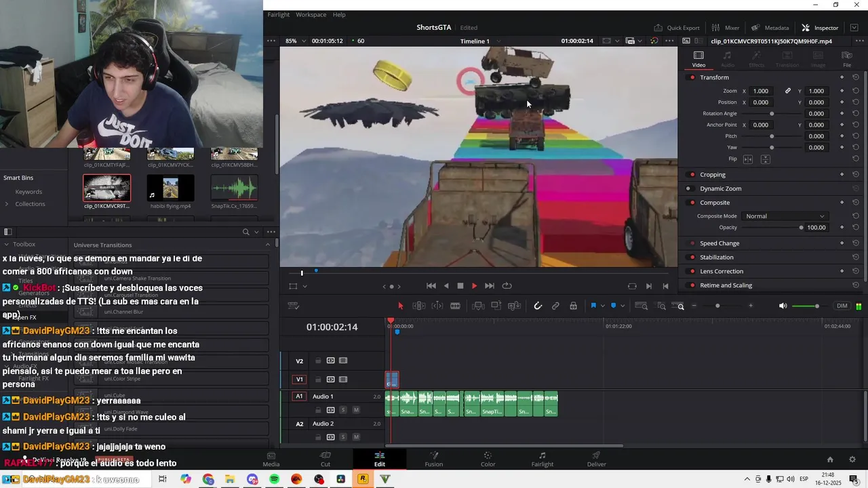Open the Fairlight menu

click(x=278, y=14)
